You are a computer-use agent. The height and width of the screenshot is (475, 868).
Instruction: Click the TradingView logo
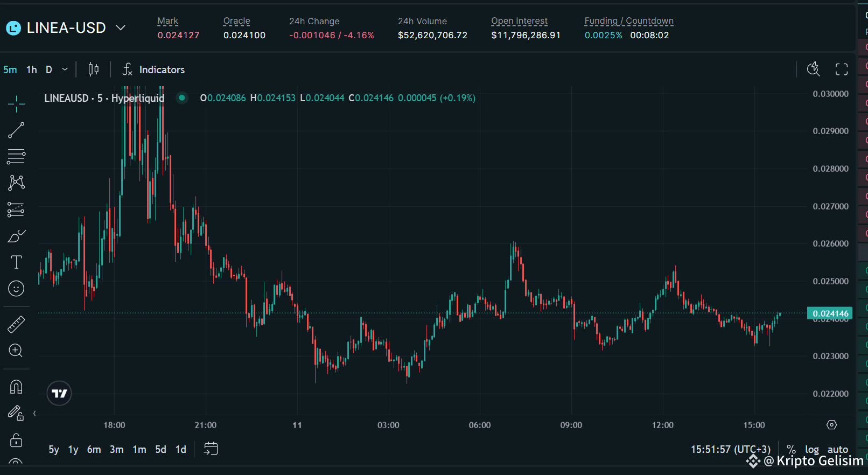pyautogui.click(x=59, y=393)
